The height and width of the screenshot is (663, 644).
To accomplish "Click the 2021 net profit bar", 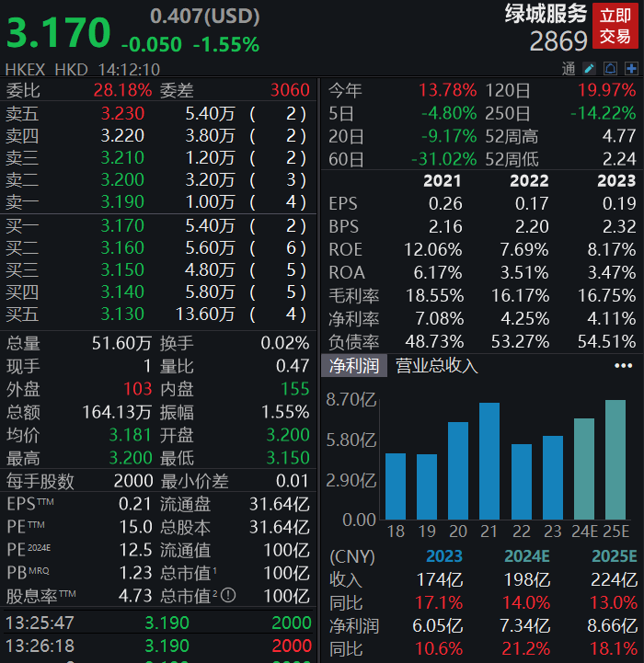I will click(x=489, y=462).
